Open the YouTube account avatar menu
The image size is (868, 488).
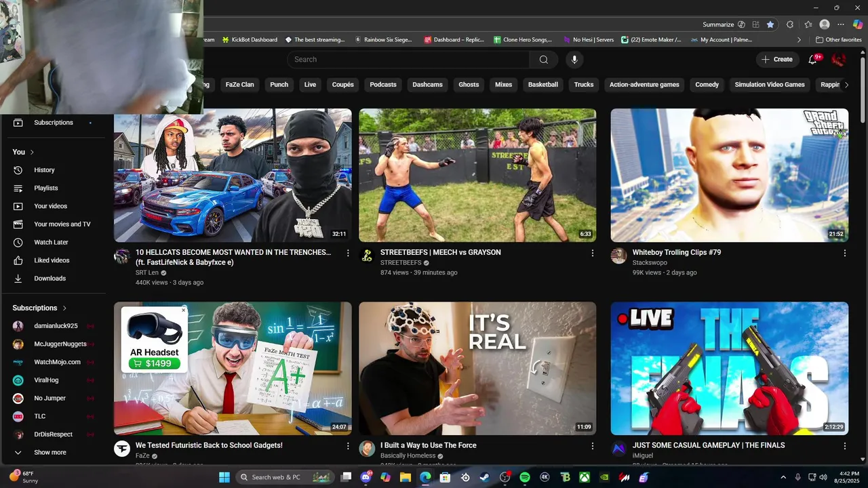tap(839, 60)
